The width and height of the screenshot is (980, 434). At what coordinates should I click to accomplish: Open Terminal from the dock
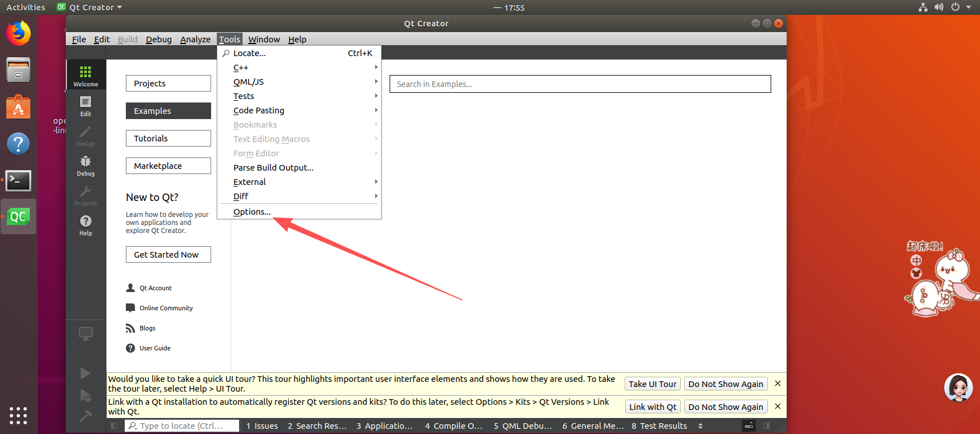(18, 180)
